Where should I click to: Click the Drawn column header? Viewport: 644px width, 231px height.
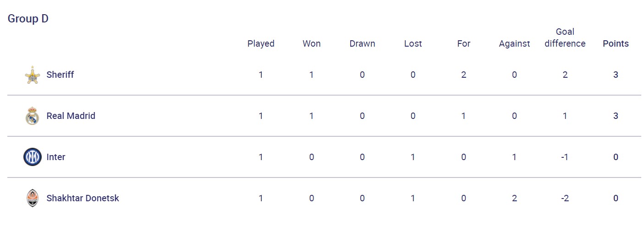pyautogui.click(x=362, y=43)
